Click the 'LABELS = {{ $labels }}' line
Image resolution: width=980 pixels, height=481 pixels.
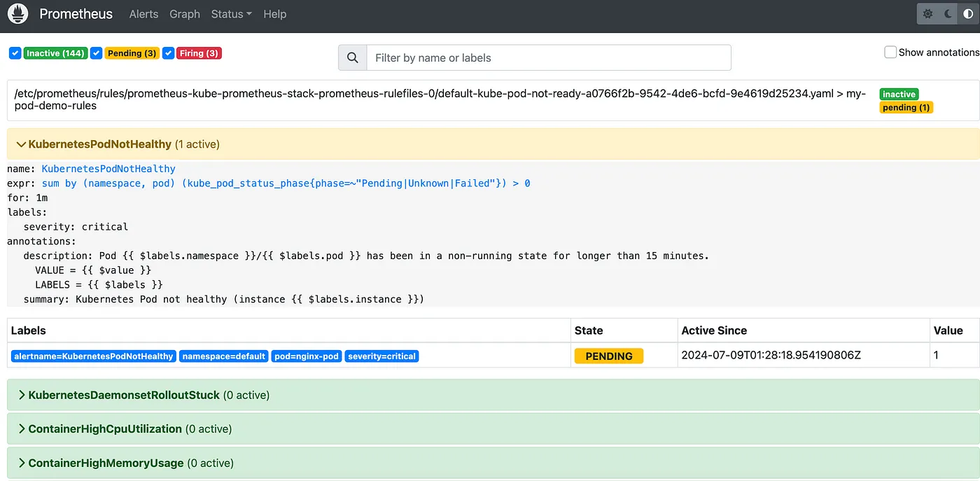tap(99, 284)
